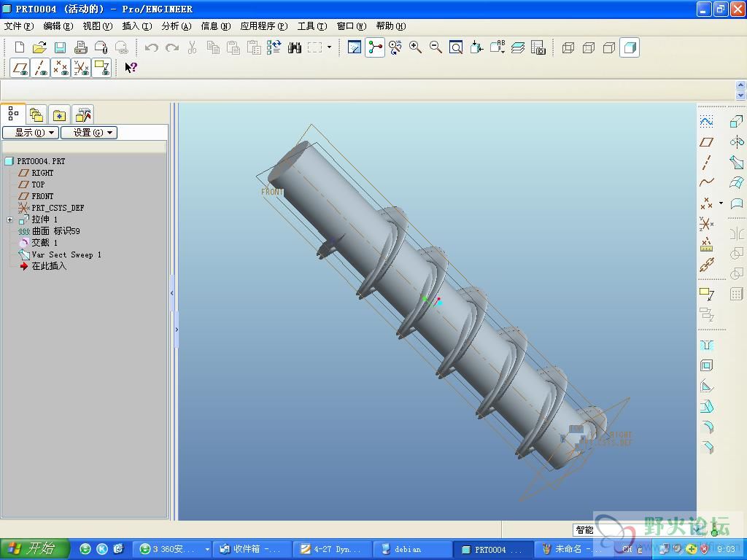The width and height of the screenshot is (747, 560).
Task: Switch to hidden line display style
Action: [589, 47]
